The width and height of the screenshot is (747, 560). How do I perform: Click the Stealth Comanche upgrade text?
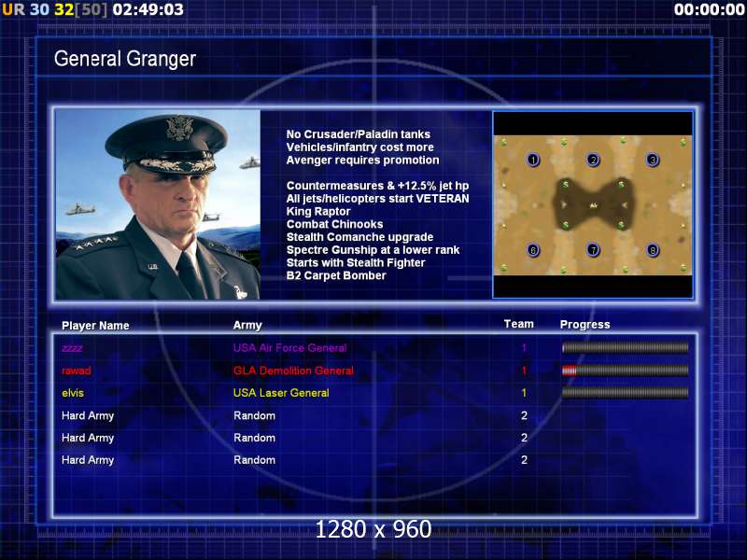(x=359, y=237)
